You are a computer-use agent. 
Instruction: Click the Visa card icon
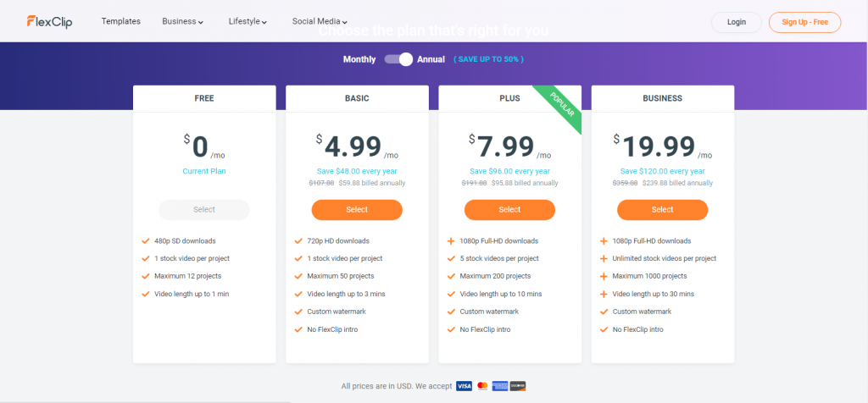click(x=464, y=386)
